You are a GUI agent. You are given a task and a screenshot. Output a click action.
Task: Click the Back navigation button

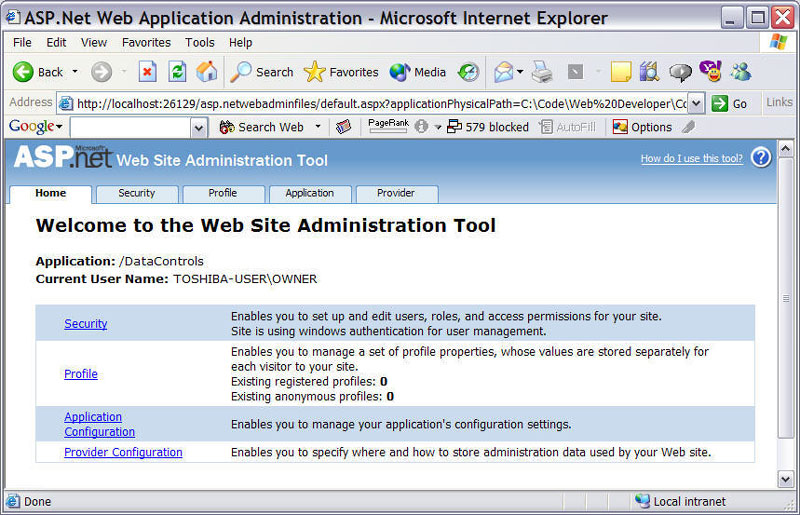(38, 72)
